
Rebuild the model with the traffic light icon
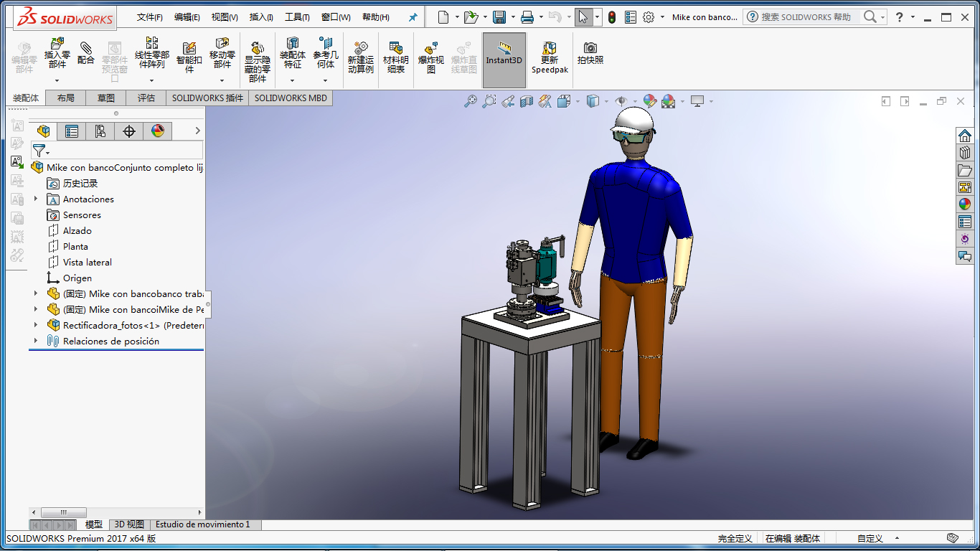(612, 17)
